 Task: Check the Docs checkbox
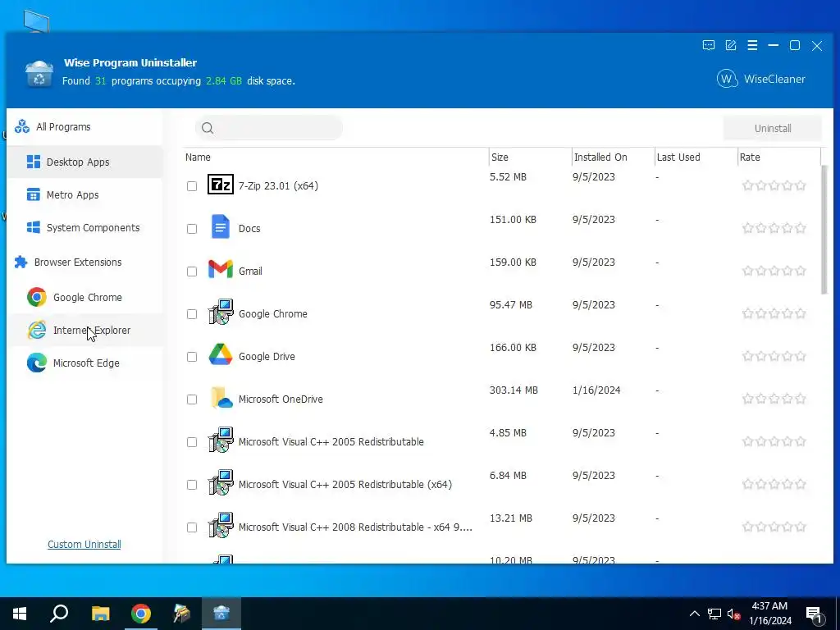pyautogui.click(x=192, y=229)
